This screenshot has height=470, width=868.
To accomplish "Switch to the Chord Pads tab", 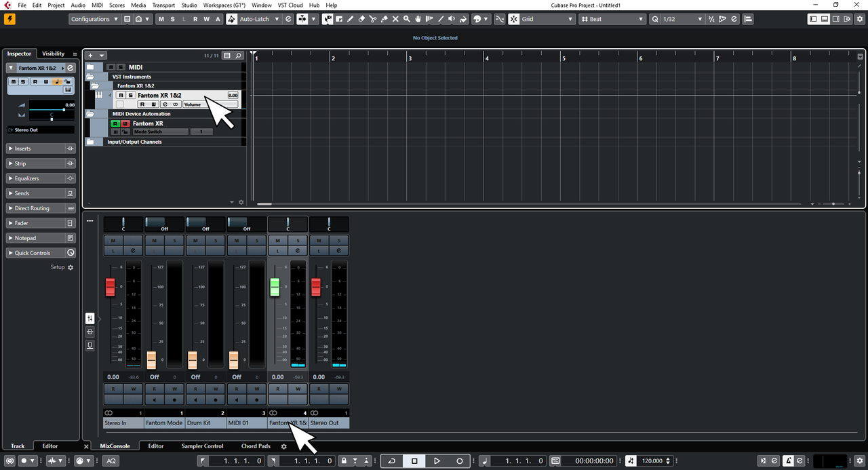I will (x=256, y=446).
